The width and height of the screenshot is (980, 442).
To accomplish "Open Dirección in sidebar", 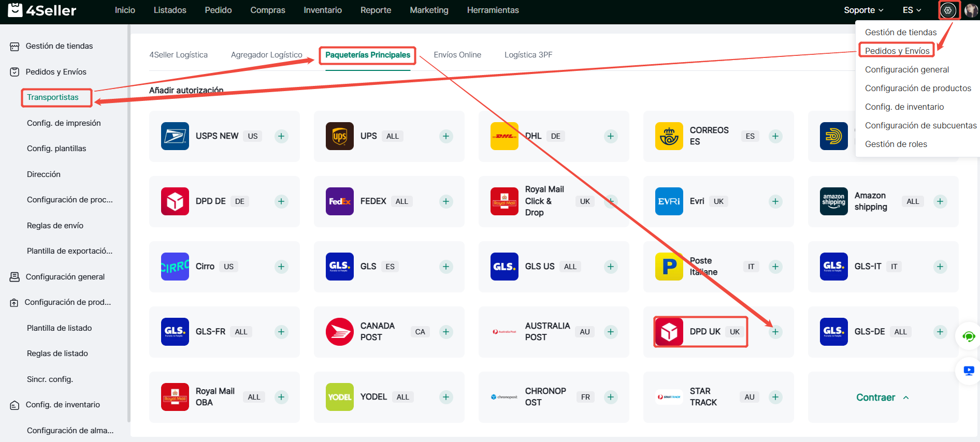I will [44, 174].
